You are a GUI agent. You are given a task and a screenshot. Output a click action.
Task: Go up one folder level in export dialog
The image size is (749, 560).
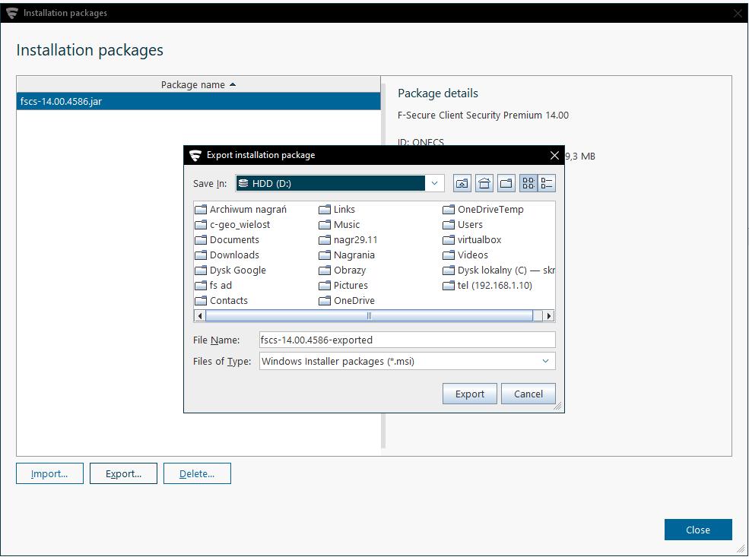coord(462,183)
